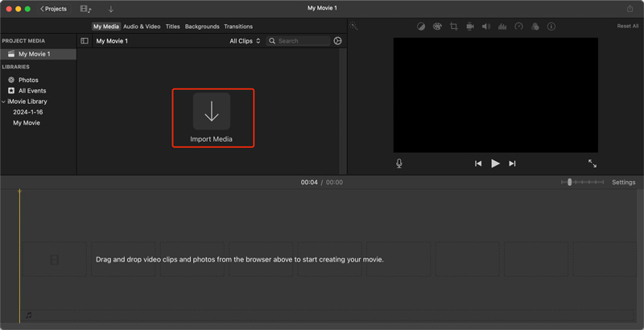Open the browser clip appearance settings icon
The image size is (644, 330).
[337, 41]
